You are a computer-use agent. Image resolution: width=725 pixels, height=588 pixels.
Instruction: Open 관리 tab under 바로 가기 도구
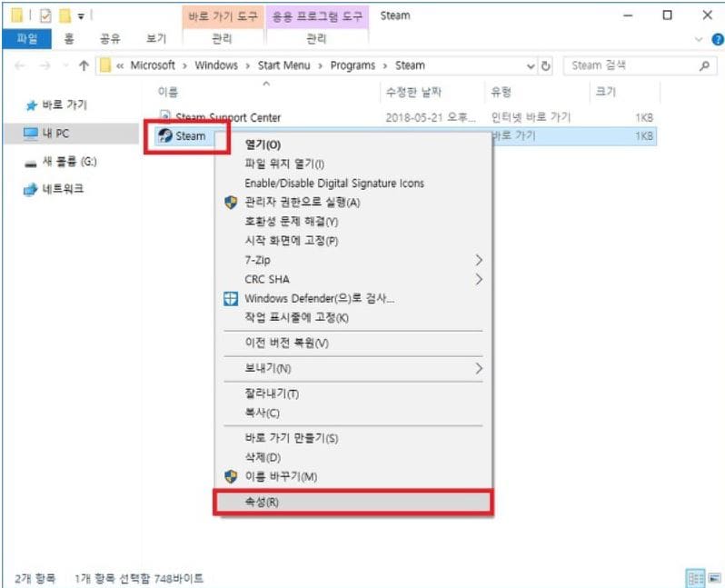click(x=222, y=39)
